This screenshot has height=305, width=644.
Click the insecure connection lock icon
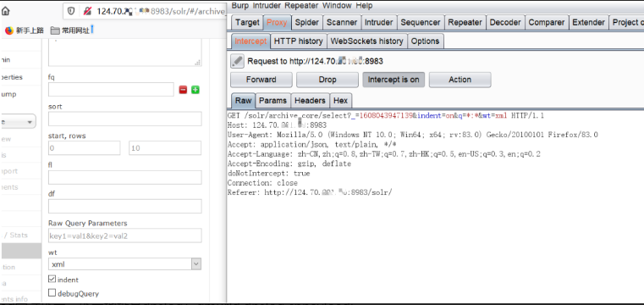pyautogui.click(x=87, y=11)
